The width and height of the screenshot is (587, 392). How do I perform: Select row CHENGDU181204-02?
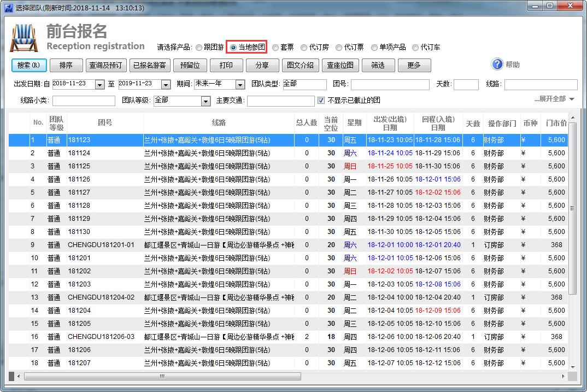pos(288,297)
